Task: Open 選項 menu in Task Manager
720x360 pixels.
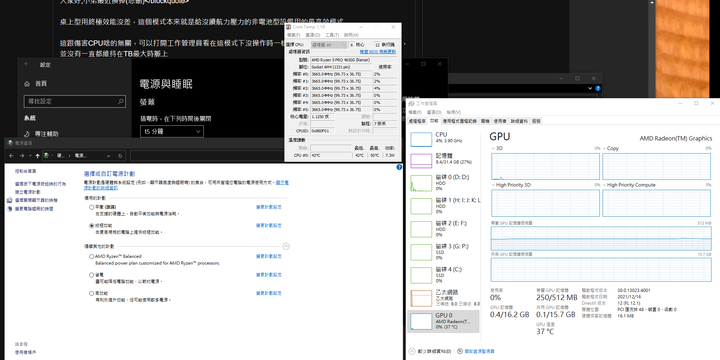Action: (x=433, y=112)
